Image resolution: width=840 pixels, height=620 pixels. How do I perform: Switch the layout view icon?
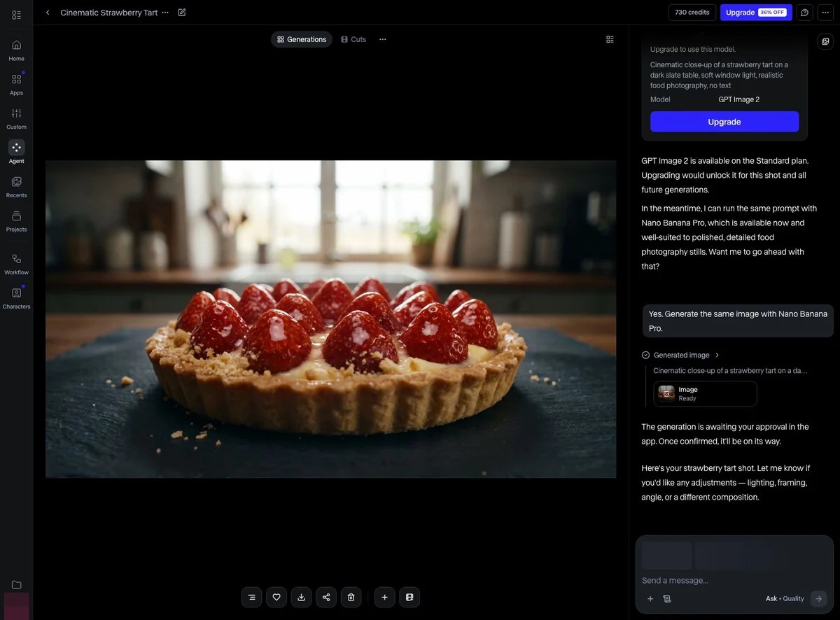[x=610, y=39]
